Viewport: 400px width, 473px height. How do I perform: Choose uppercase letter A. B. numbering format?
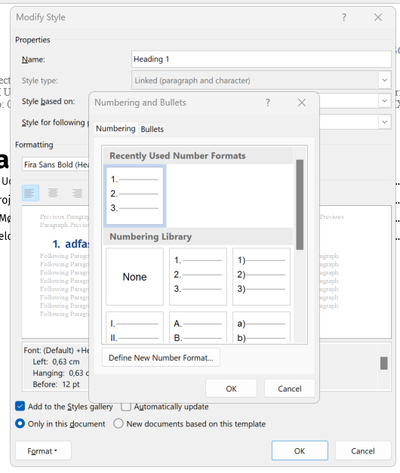point(198,327)
